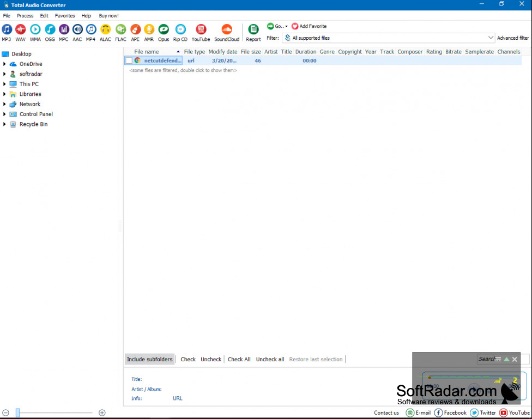Choose the FLAC format icon

point(121,29)
